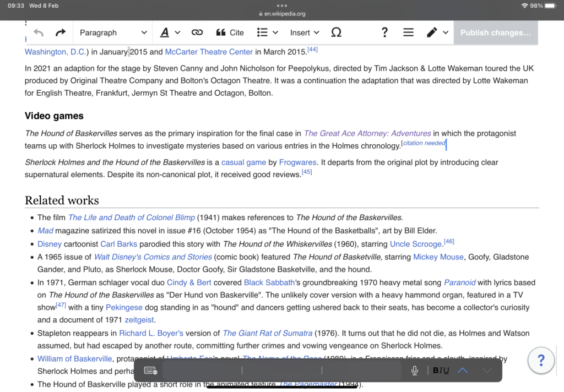Click the Cite button with quote icon

pos(230,33)
